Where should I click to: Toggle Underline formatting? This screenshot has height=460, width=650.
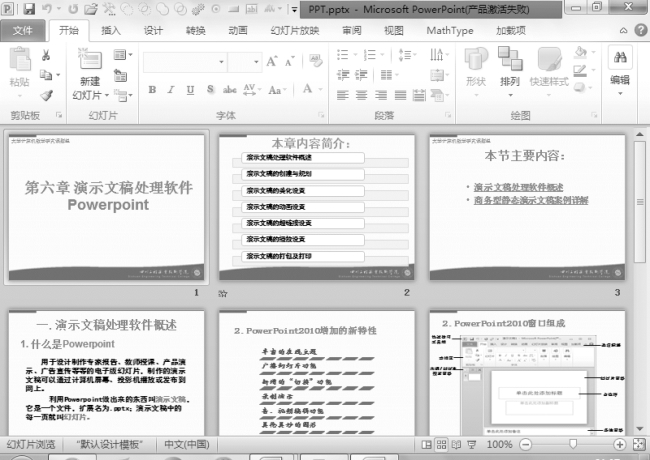(190, 90)
